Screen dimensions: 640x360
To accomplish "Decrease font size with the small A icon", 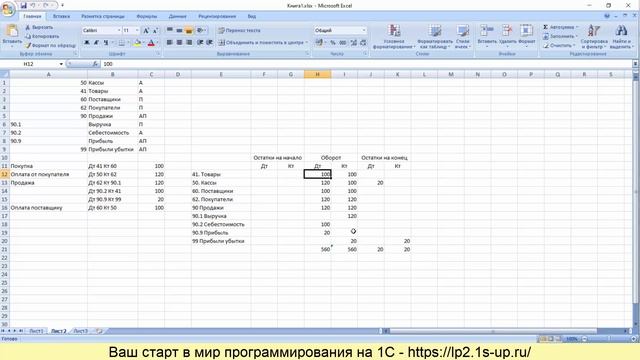I will pos(155,31).
